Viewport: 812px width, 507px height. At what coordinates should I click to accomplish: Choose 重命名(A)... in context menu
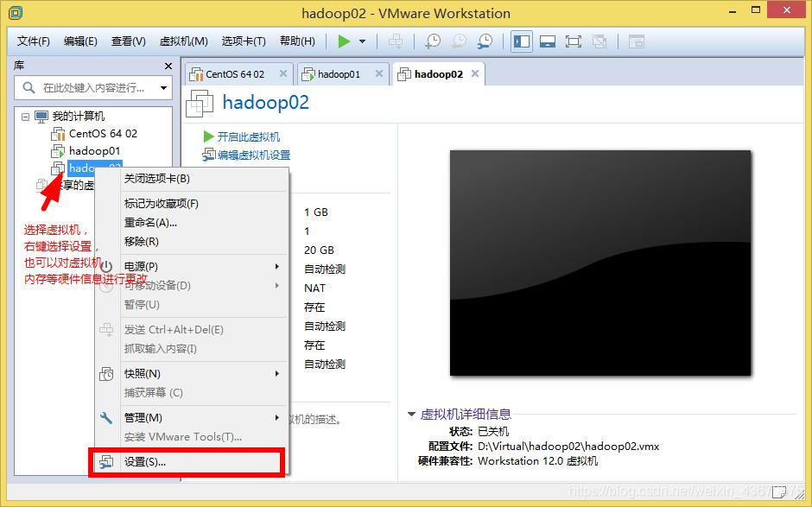pyautogui.click(x=192, y=223)
